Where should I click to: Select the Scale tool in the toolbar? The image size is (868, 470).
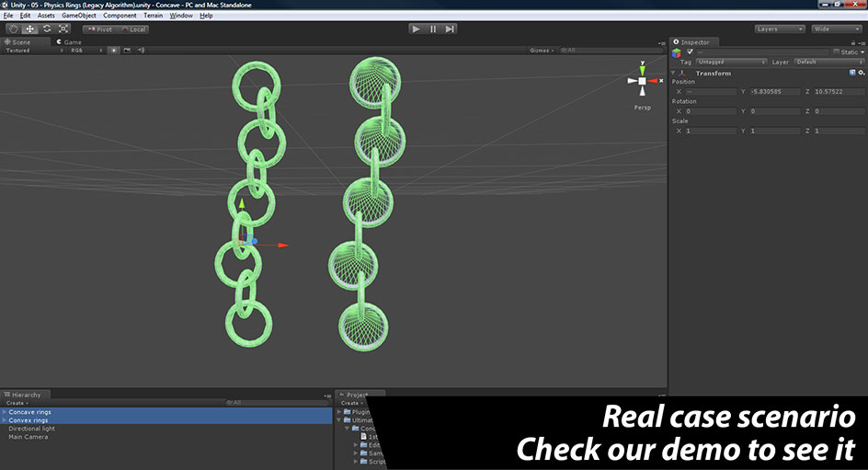63,29
